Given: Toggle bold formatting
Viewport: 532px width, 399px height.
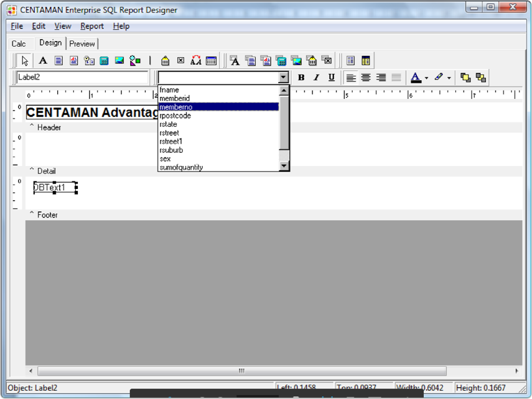Looking at the screenshot, I should coord(301,77).
